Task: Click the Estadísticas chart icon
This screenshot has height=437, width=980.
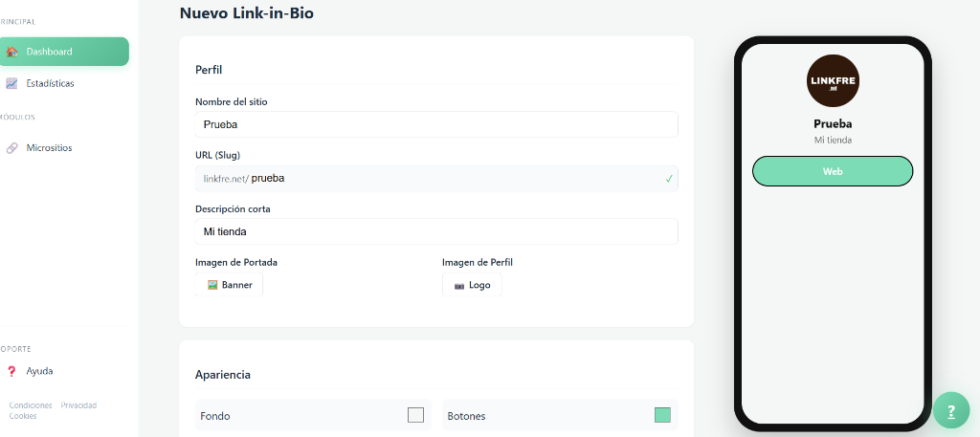Action: pyautogui.click(x=11, y=83)
